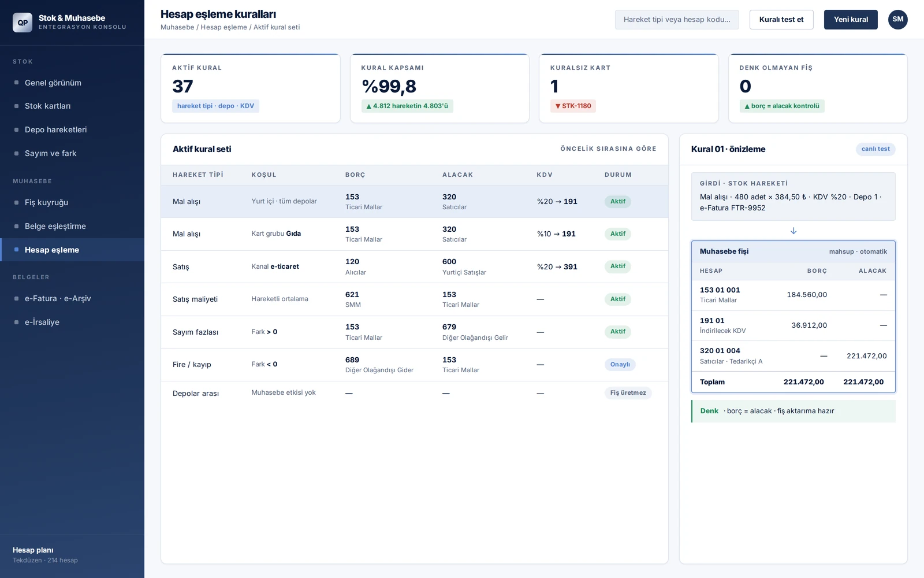924x578 pixels.
Task: Click the Girdi stok hareketi box
Action: pos(793,197)
